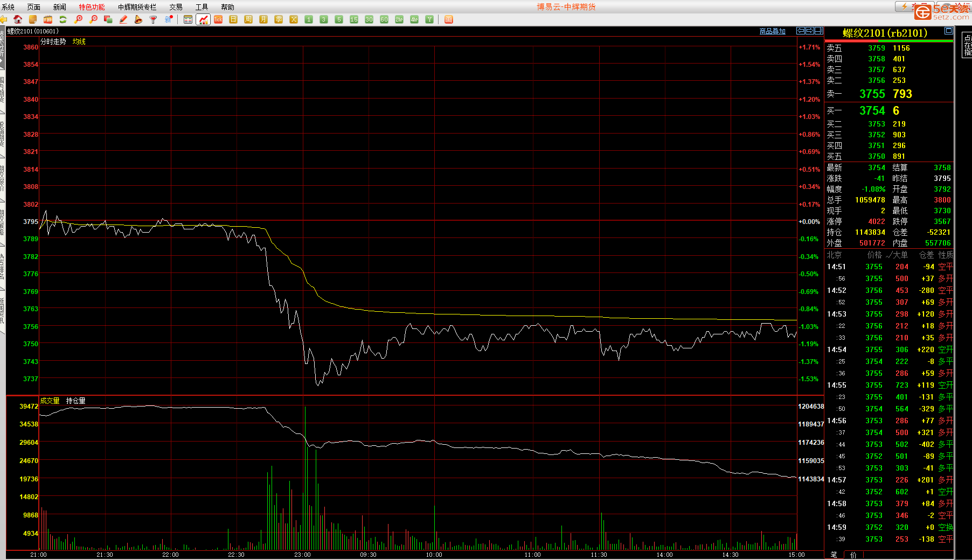The image size is (972, 560).
Task: Select the 5-minute period button
Action: (339, 19)
